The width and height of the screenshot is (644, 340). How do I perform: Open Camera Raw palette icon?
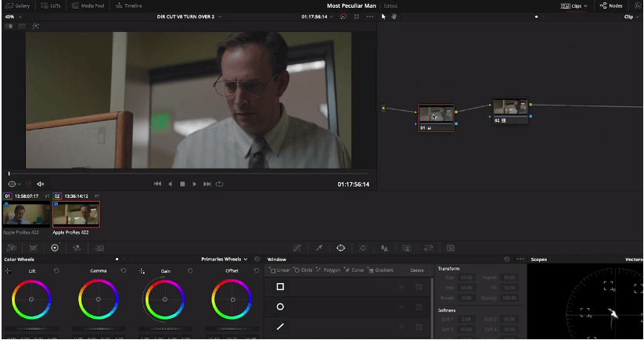coord(12,248)
